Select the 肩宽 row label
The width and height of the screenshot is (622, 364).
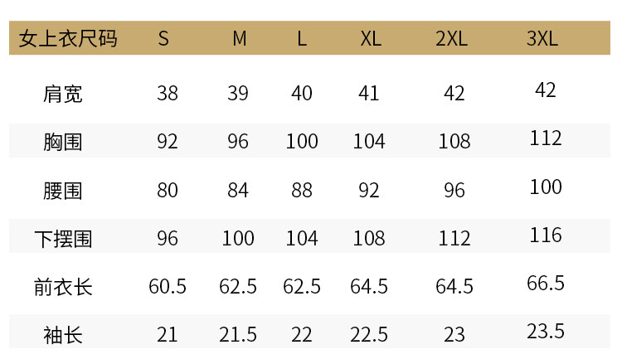tap(63, 94)
